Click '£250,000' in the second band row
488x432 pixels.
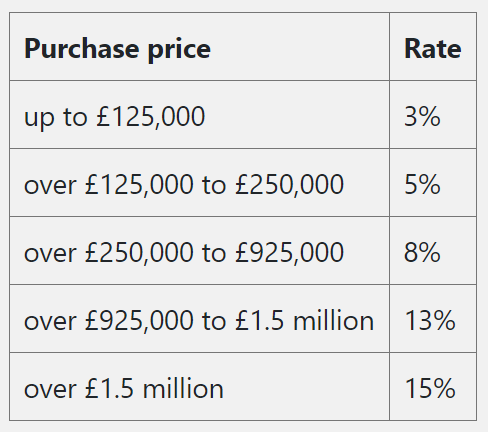[x=289, y=185]
